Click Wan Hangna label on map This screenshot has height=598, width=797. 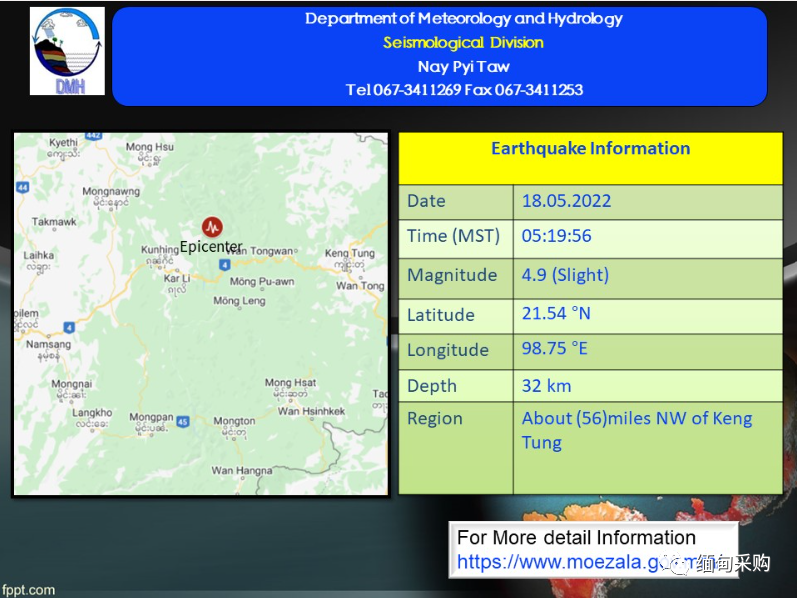(x=241, y=471)
